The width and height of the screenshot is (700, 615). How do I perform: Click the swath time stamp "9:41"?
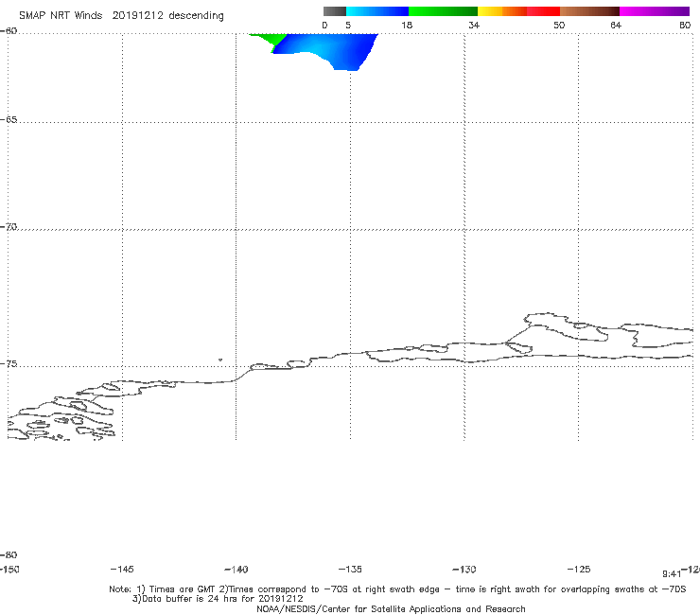click(672, 574)
